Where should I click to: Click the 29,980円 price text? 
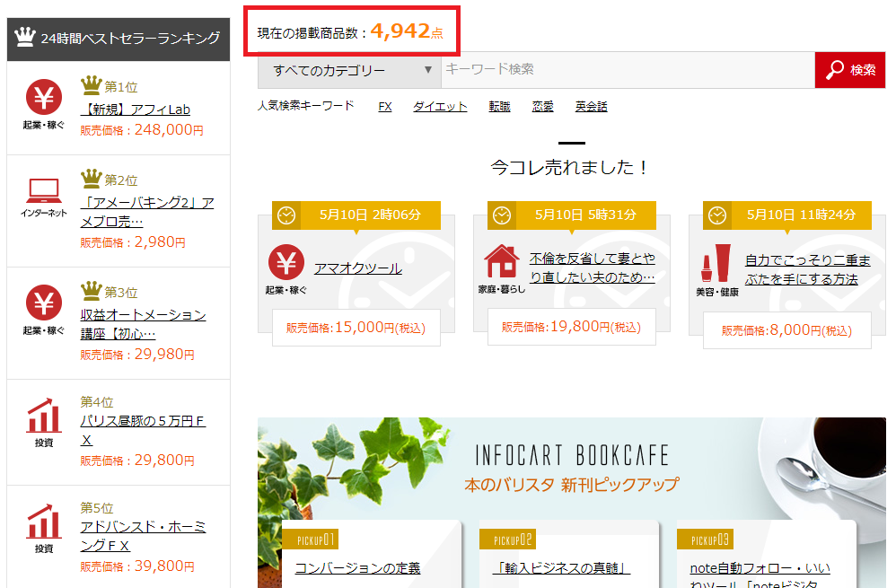(x=164, y=355)
